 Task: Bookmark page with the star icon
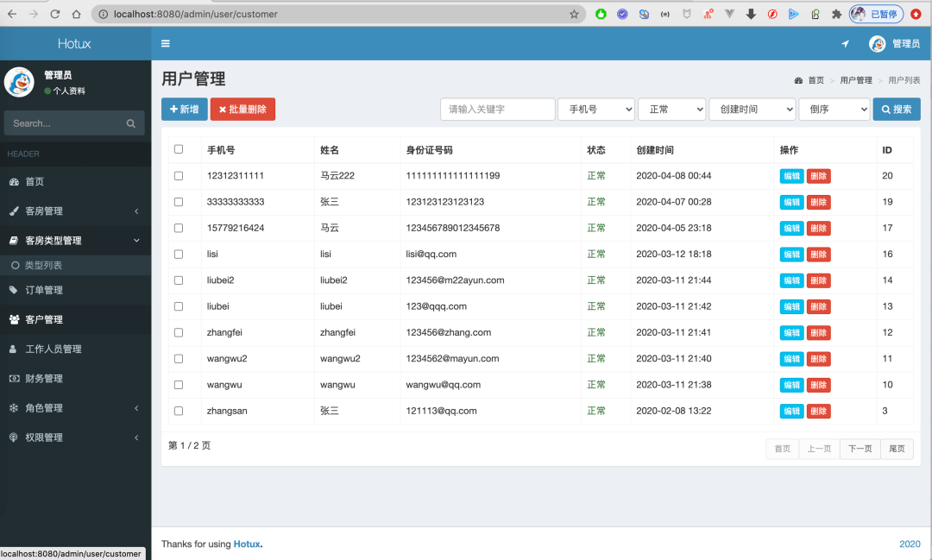pyautogui.click(x=574, y=14)
